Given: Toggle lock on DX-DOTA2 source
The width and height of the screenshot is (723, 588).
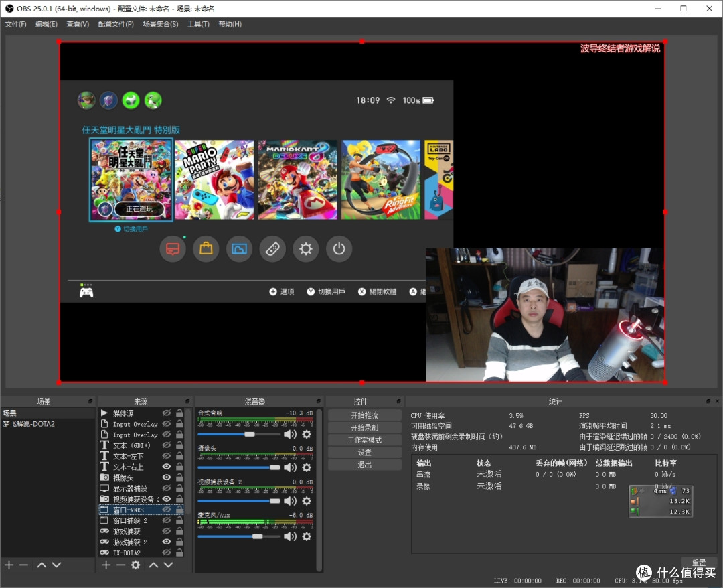Looking at the screenshot, I should click(180, 553).
